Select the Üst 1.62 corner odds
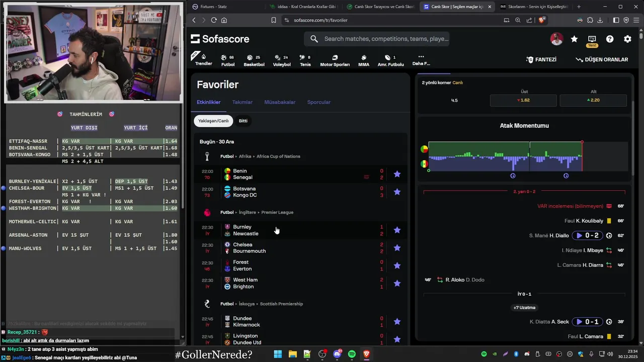This screenshot has height=362, width=644. (523, 100)
